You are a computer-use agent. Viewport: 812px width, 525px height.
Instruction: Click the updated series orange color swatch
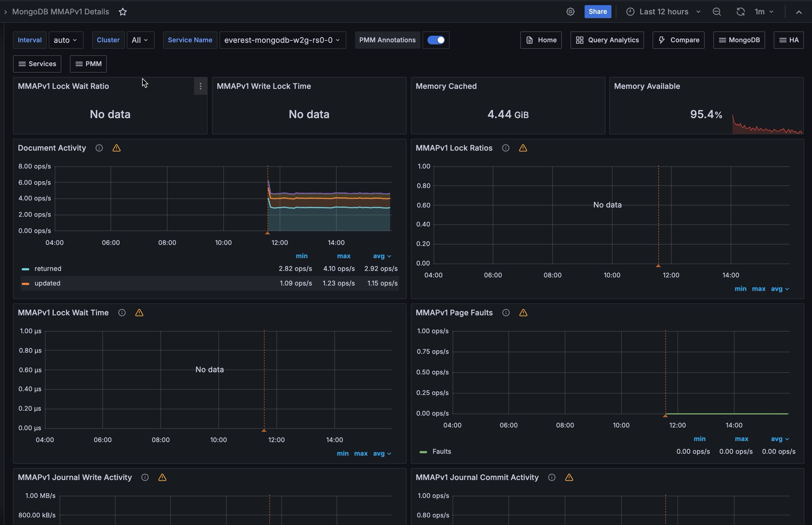pos(25,284)
